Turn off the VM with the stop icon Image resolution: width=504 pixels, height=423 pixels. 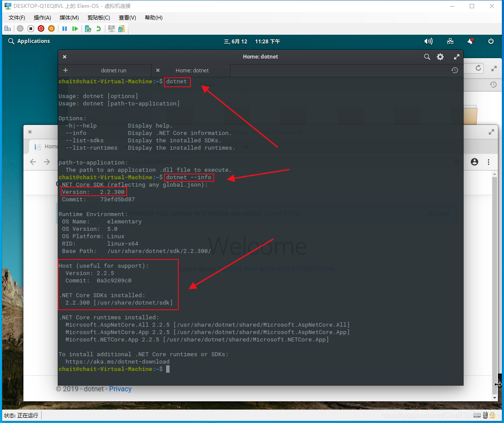(31, 29)
